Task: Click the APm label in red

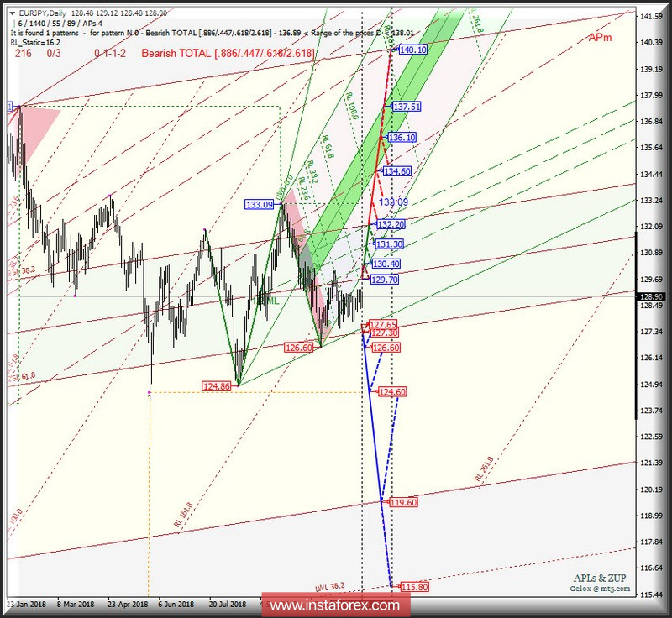Action: tap(600, 38)
